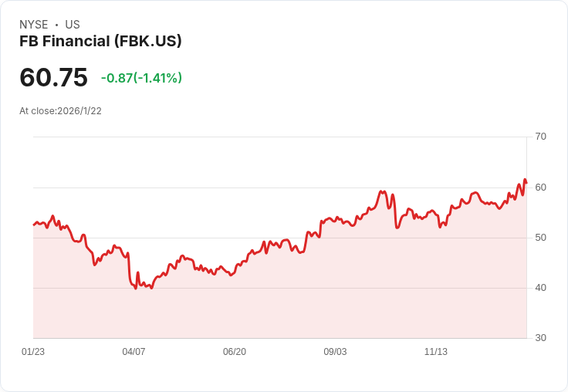The width and height of the screenshot is (568, 392).
Task: Select the 30 y-axis baseline label
Action: (x=540, y=338)
